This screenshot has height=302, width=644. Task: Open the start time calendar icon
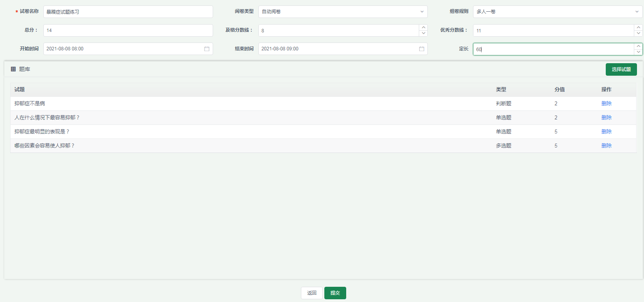click(206, 49)
